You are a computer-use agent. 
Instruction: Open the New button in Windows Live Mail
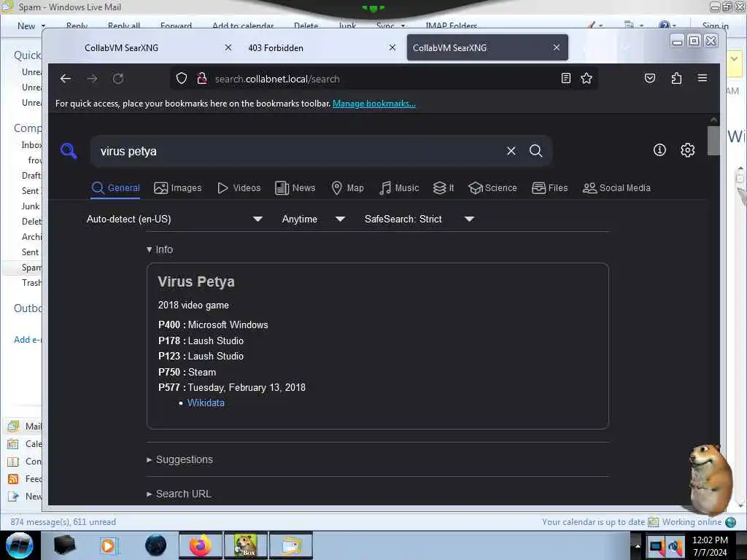point(26,26)
